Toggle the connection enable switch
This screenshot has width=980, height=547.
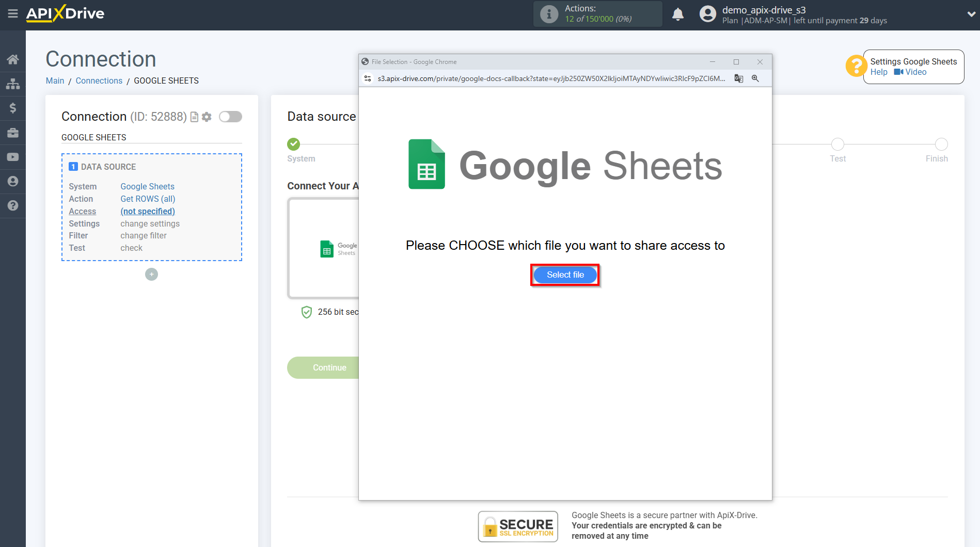[230, 117]
